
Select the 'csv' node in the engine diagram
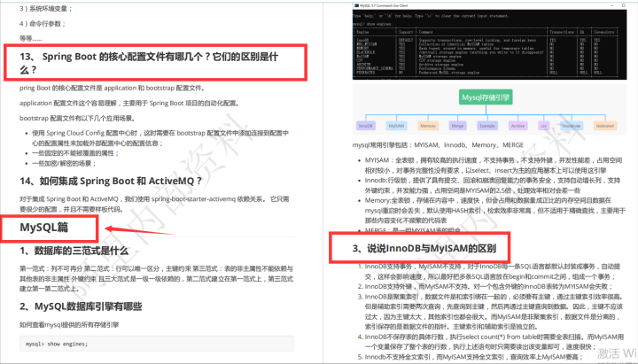pos(543,126)
